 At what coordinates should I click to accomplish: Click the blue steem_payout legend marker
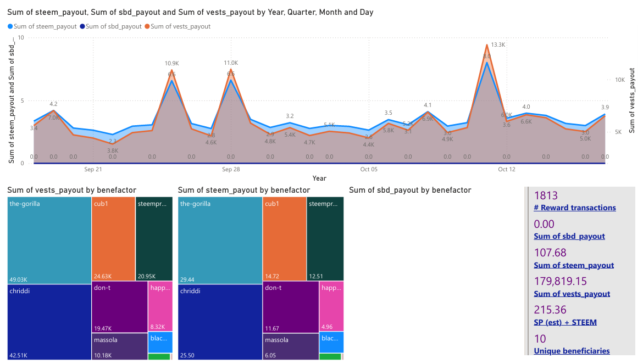pyautogui.click(x=11, y=26)
